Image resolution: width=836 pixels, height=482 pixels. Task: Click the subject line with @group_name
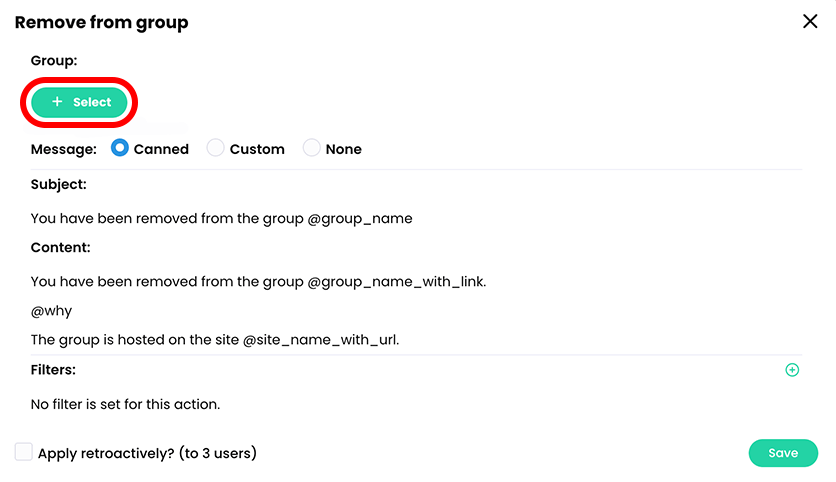point(221,218)
